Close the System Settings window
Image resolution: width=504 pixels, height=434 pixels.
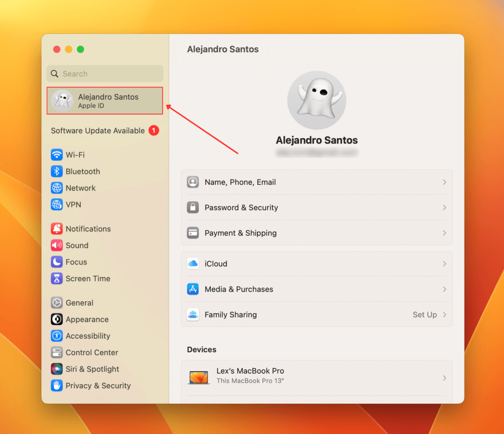coord(57,49)
